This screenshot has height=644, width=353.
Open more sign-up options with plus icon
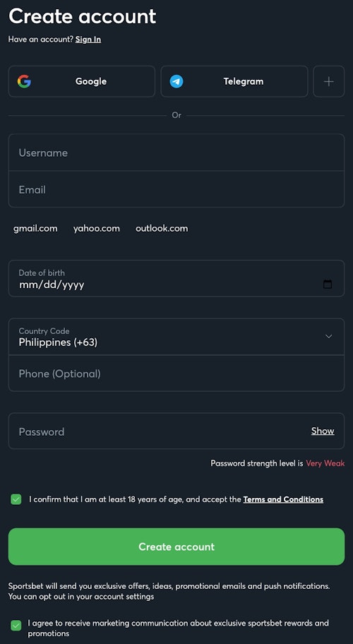point(329,81)
